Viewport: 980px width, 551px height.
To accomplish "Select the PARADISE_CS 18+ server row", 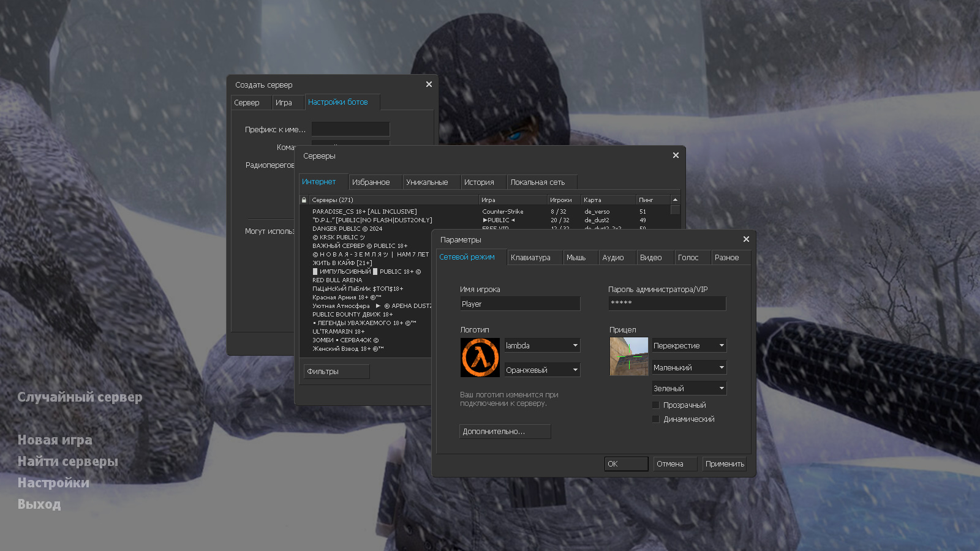I will click(x=364, y=212).
